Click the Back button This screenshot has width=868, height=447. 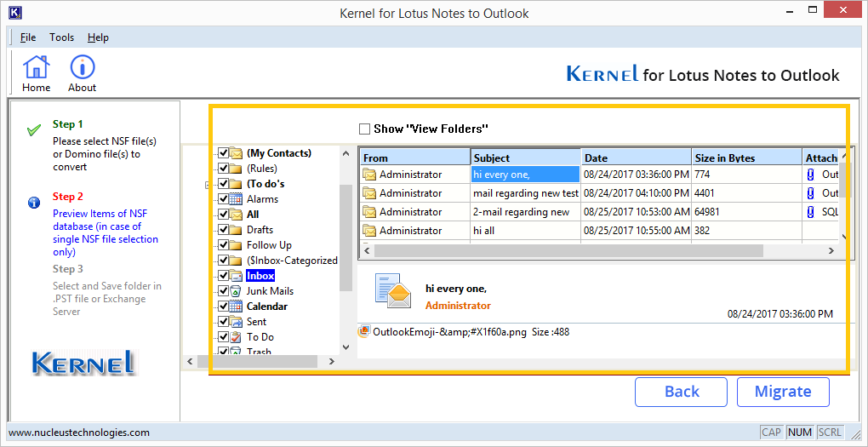682,392
